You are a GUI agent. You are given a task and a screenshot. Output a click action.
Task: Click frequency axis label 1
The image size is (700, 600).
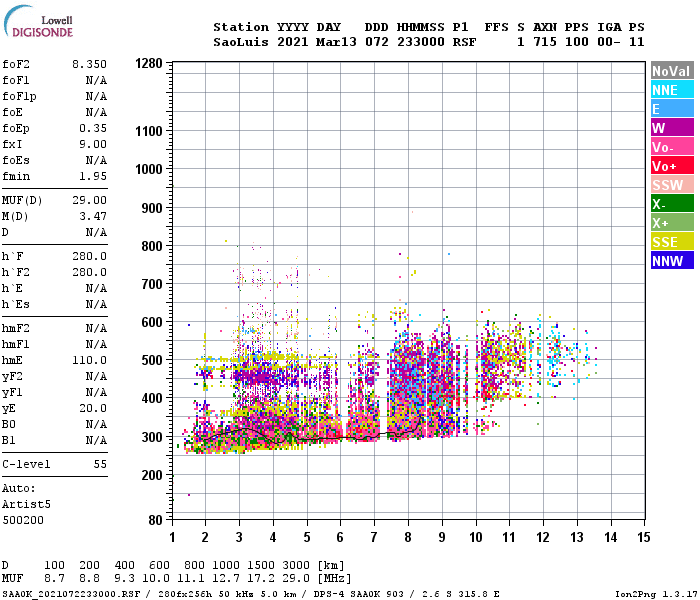172,537
